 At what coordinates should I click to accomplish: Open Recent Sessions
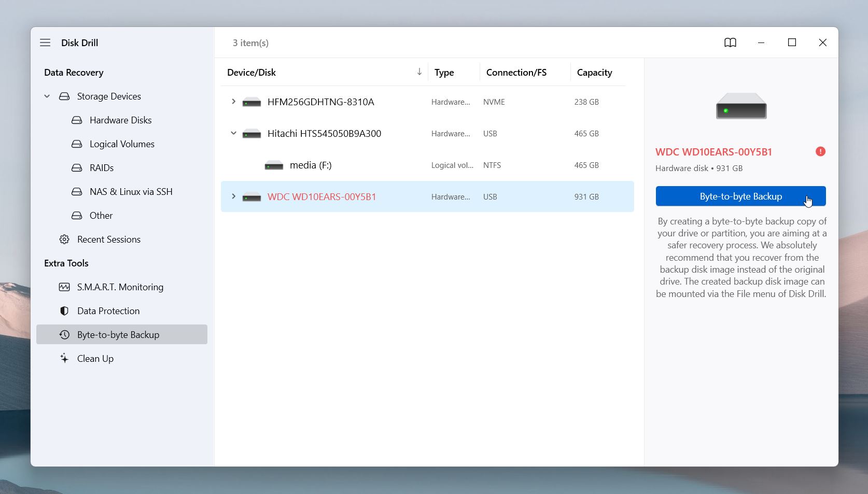(x=109, y=239)
